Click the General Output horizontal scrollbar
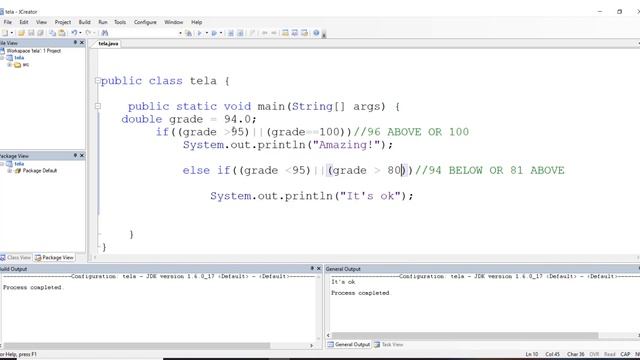640x360 pixels. click(465, 336)
